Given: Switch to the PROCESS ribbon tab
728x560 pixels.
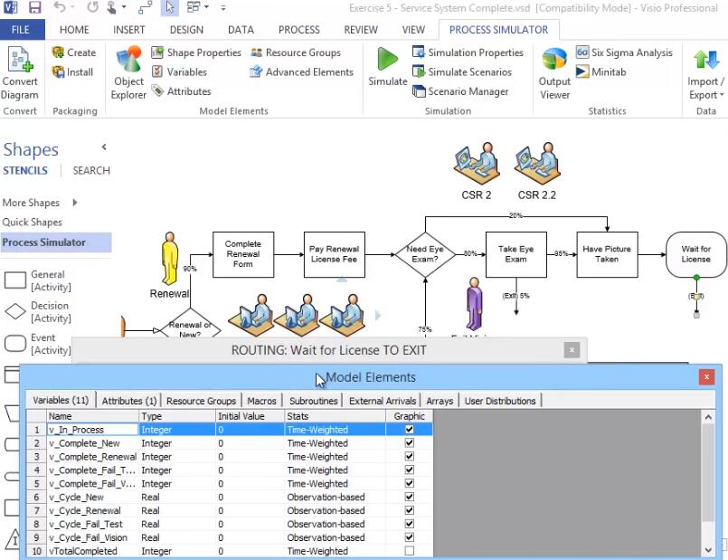Looking at the screenshot, I should point(299,30).
